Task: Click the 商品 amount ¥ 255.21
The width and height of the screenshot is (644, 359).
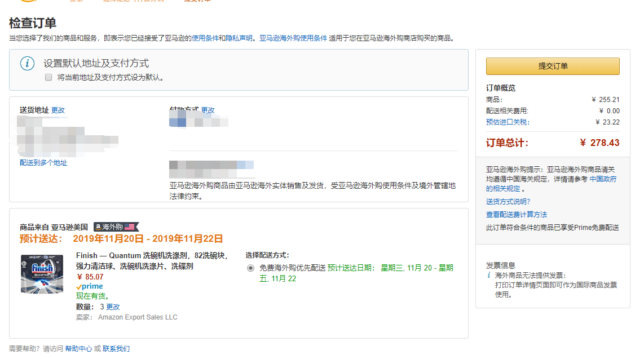Action: coord(606,100)
